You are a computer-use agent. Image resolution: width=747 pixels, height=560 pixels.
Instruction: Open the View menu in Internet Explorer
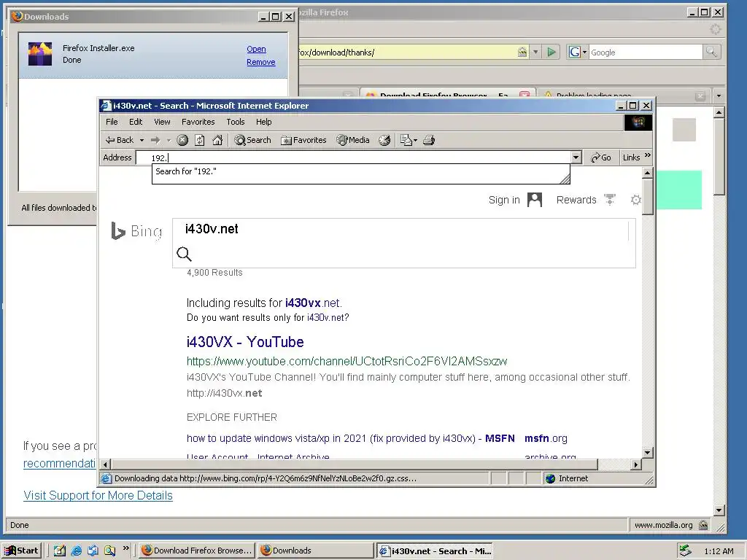click(162, 122)
